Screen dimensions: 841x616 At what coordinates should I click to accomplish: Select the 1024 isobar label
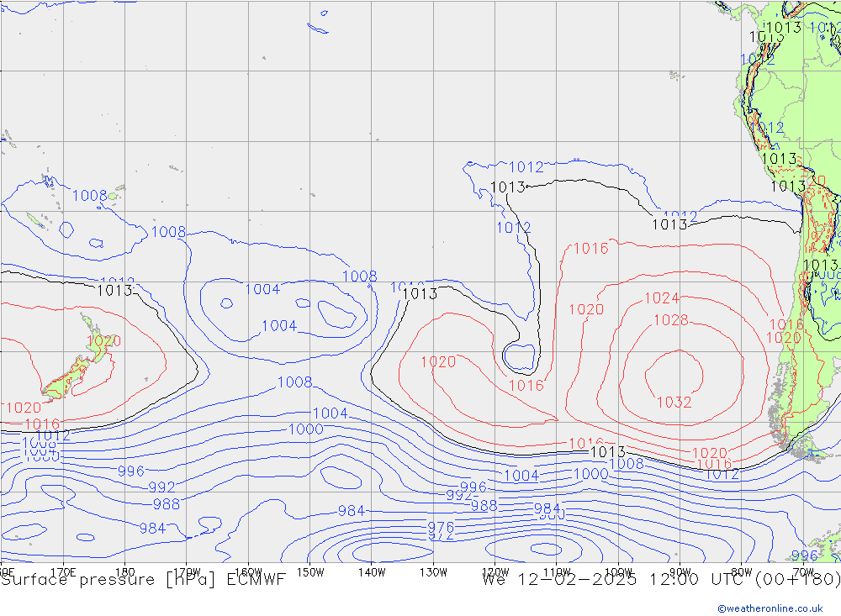point(662,298)
